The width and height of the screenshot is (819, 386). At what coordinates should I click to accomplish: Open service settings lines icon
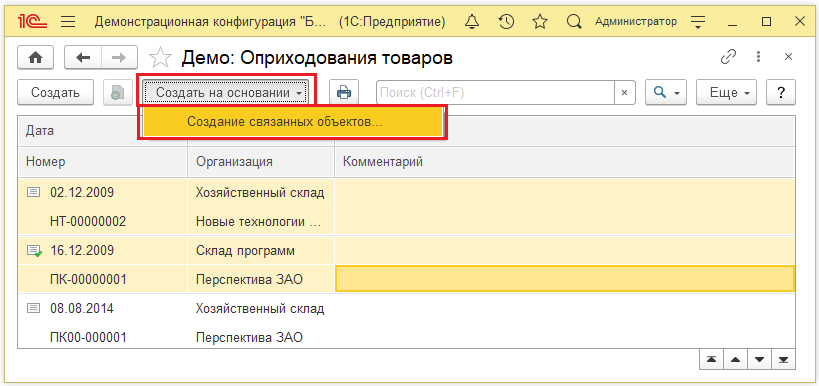tap(698, 22)
